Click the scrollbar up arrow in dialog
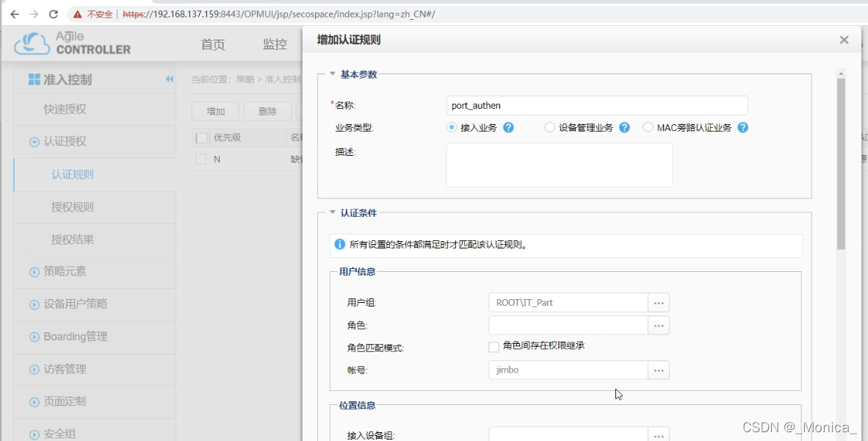Image resolution: width=868 pixels, height=441 pixels. tap(841, 73)
